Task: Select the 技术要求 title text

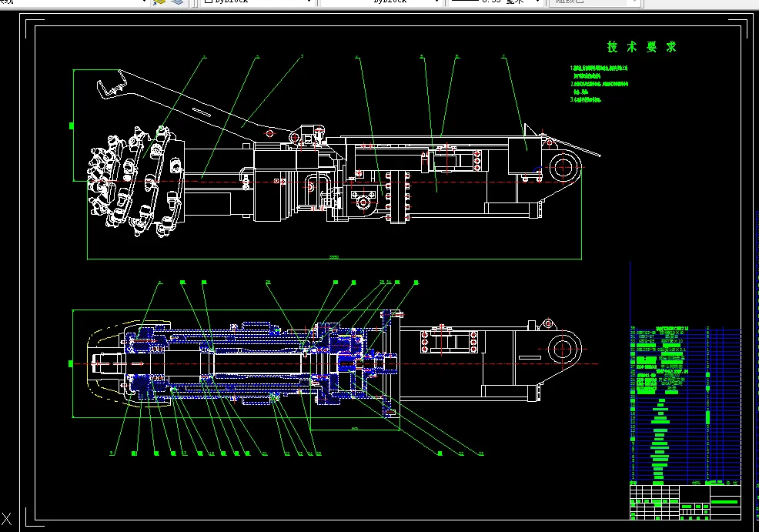Action: (641, 47)
